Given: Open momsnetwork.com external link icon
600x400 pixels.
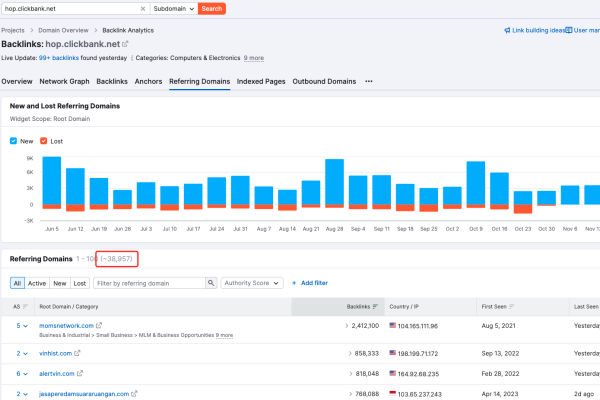Looking at the screenshot, I should [99, 325].
